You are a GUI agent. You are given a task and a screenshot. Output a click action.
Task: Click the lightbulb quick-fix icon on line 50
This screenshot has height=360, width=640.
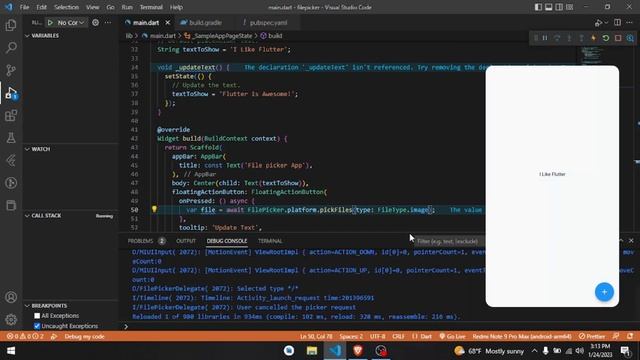(154, 209)
